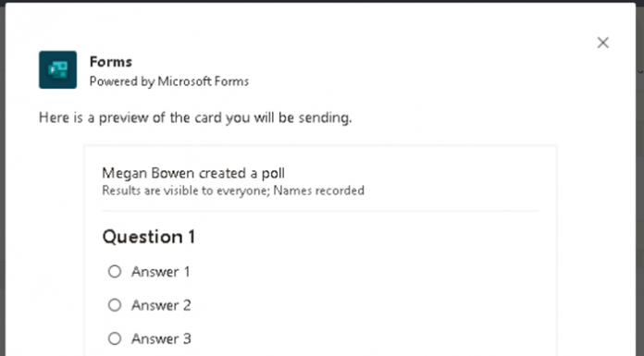644x356 pixels.
Task: Click the Answer 2 option label
Action: click(161, 305)
